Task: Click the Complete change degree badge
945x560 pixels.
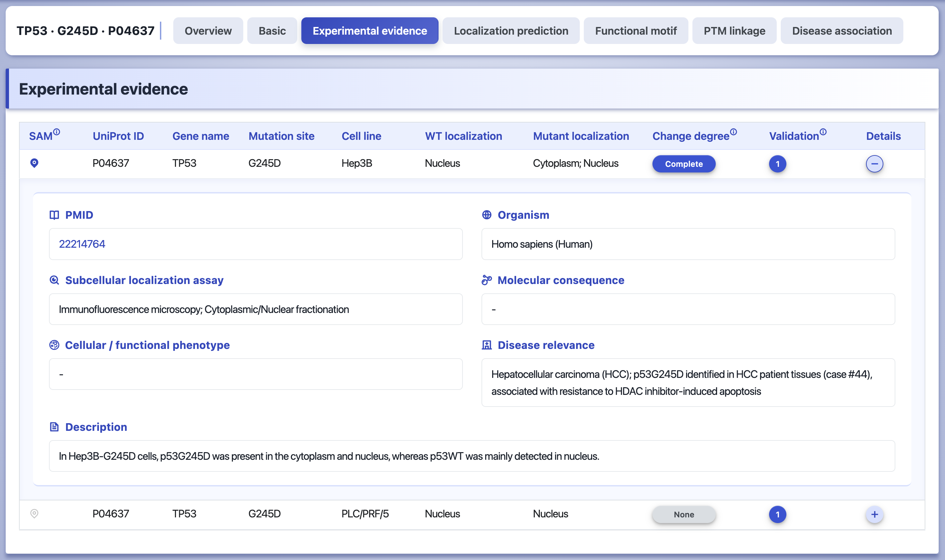Action: click(684, 164)
